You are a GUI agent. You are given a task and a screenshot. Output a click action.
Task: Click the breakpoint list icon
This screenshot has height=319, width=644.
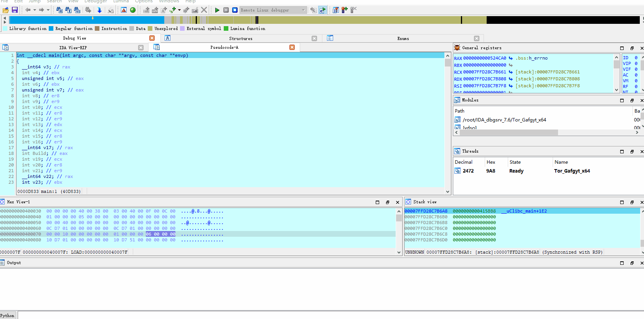coord(336,10)
